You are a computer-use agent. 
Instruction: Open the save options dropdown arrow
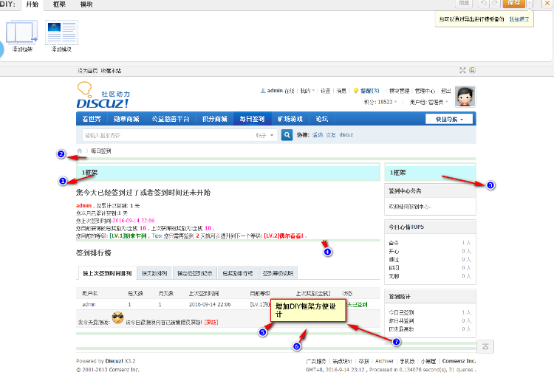tap(530, 3)
